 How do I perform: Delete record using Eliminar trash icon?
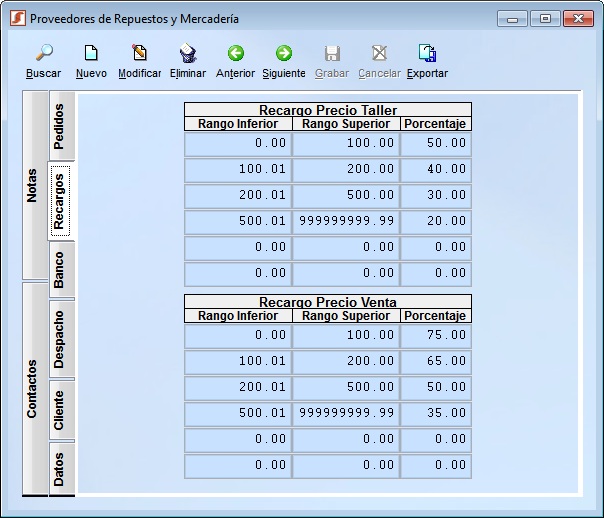188,53
